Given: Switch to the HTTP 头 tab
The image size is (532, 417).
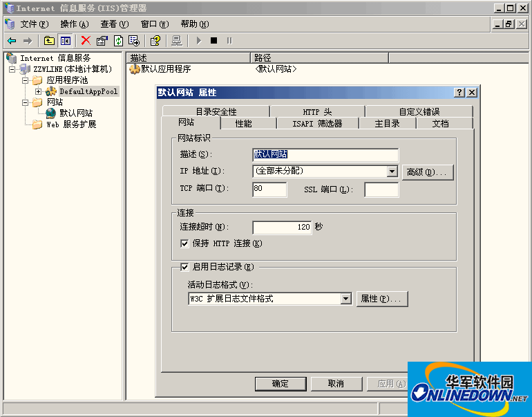Looking at the screenshot, I should [317, 111].
